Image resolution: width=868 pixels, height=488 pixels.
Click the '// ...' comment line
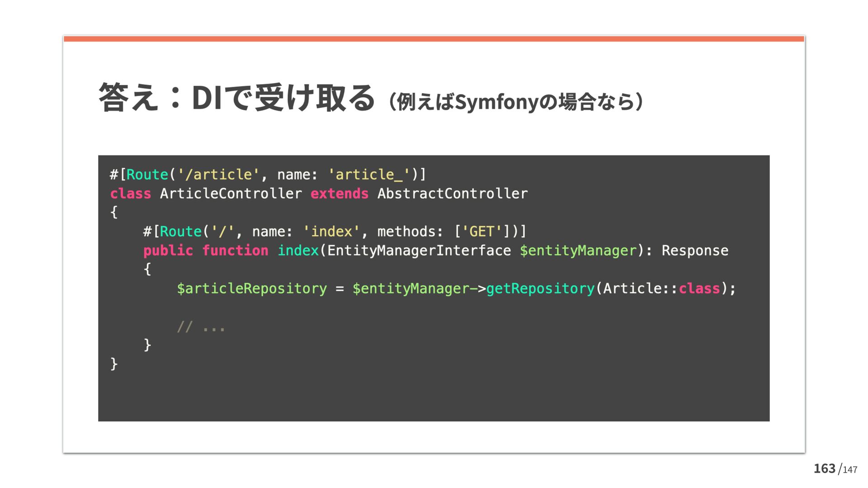point(201,327)
